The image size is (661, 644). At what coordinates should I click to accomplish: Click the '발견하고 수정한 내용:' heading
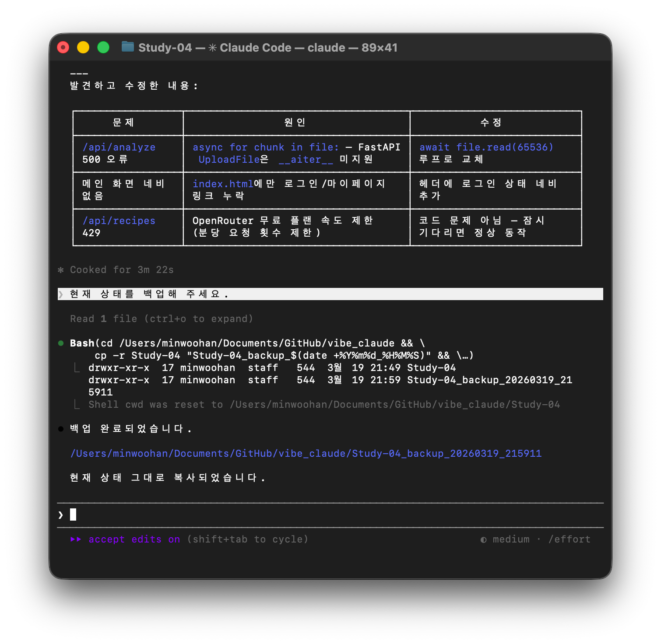[134, 86]
